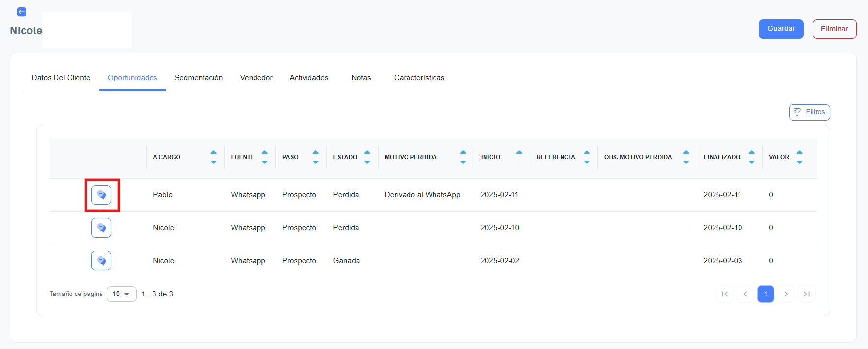Sort by the ESTADO column arrows

click(x=367, y=157)
